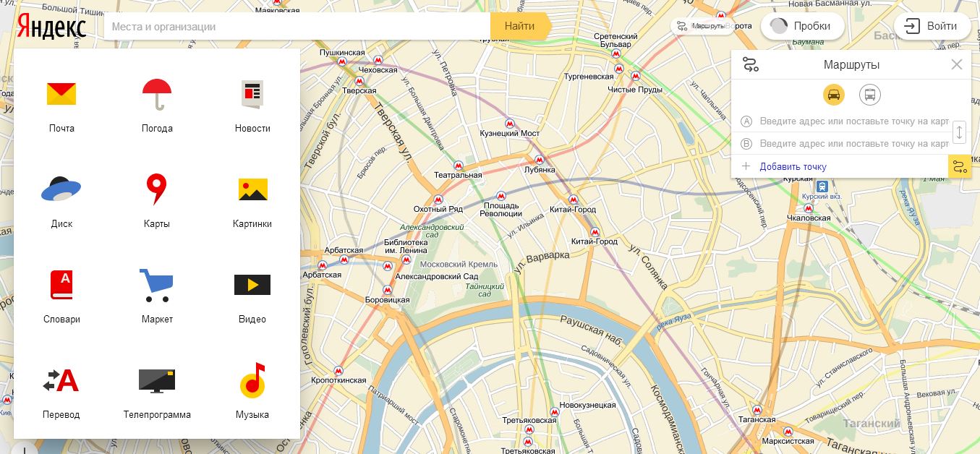Viewport: 980px width, 454px height.
Task: Click the ул. Варварка street label
Action: pyautogui.click(x=541, y=262)
